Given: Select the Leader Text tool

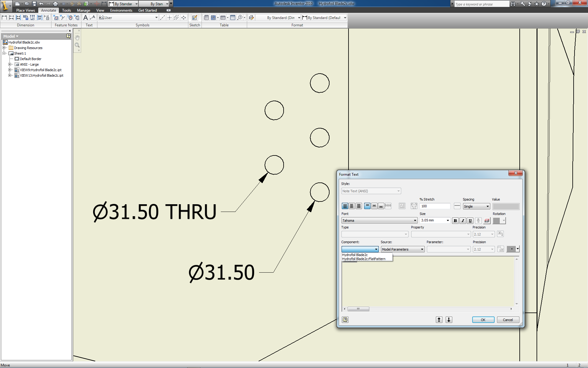Looking at the screenshot, I should tap(93, 18).
